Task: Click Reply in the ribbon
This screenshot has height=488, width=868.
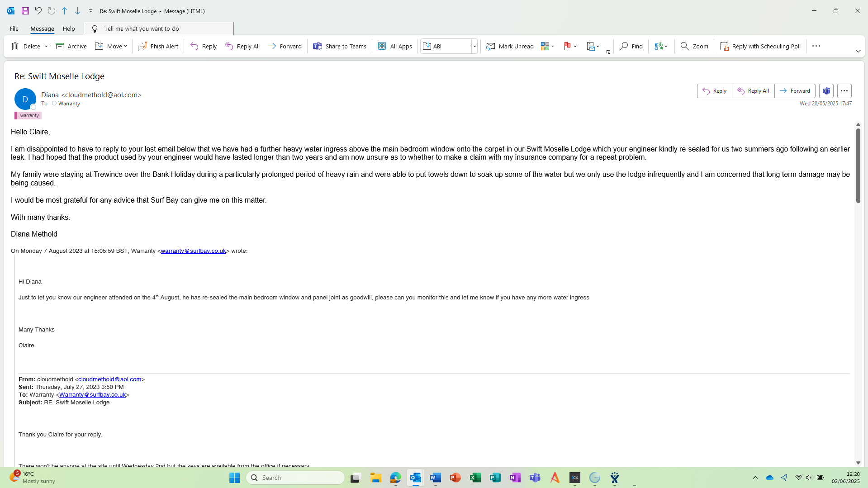Action: tap(204, 46)
